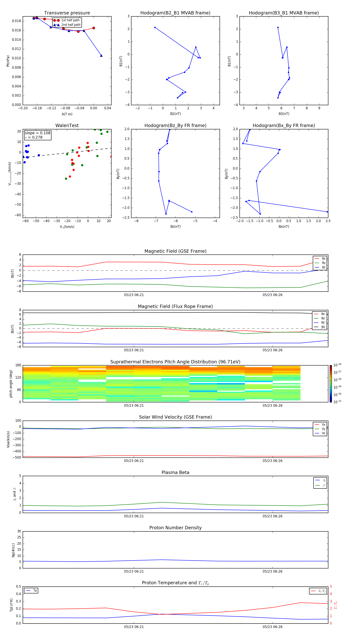Click the 'Bx(nT)' x-axis label
The width and height of the screenshot is (351, 644).
284,227
